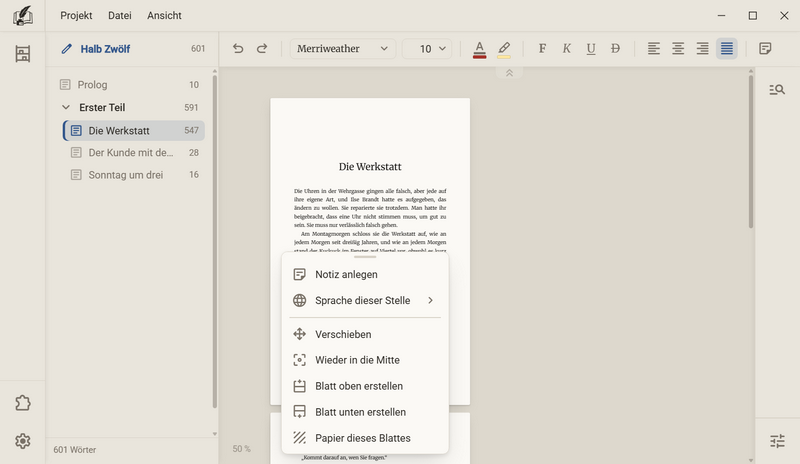The width and height of the screenshot is (800, 464).
Task: Select Verschieben in the context menu
Action: click(x=365, y=334)
